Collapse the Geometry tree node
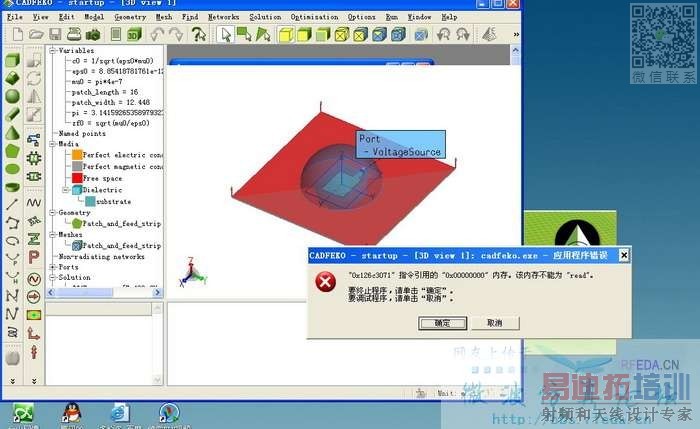 52,212
